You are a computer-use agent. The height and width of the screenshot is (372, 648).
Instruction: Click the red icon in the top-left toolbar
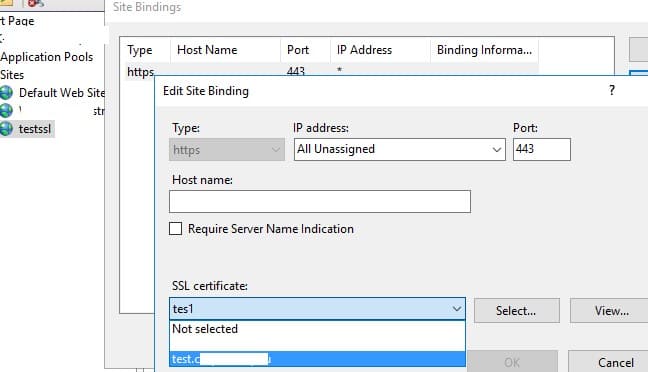36,3
